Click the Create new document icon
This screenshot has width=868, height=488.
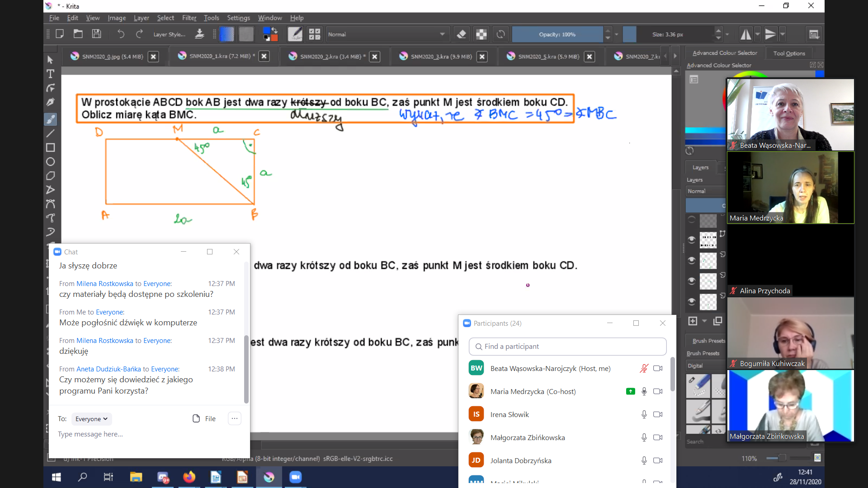60,34
